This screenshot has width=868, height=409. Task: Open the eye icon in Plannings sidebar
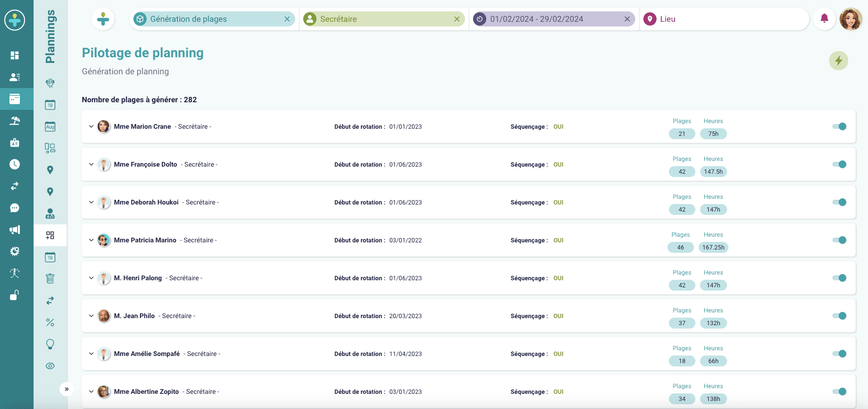click(x=50, y=366)
